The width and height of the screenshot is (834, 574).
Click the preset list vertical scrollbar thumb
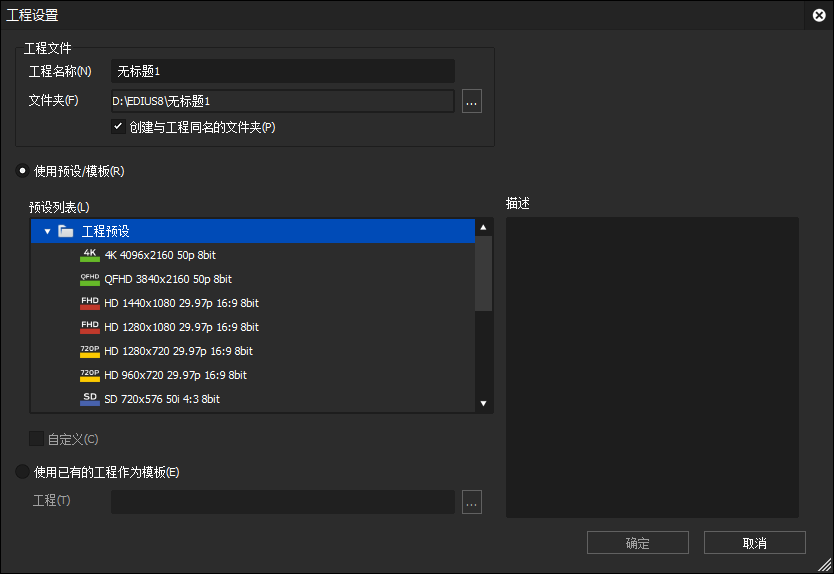pos(483,273)
